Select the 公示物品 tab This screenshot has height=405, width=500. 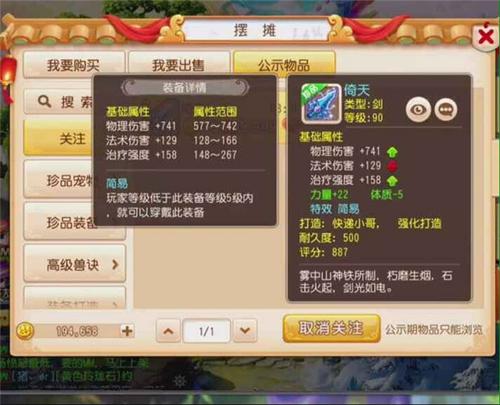[284, 64]
